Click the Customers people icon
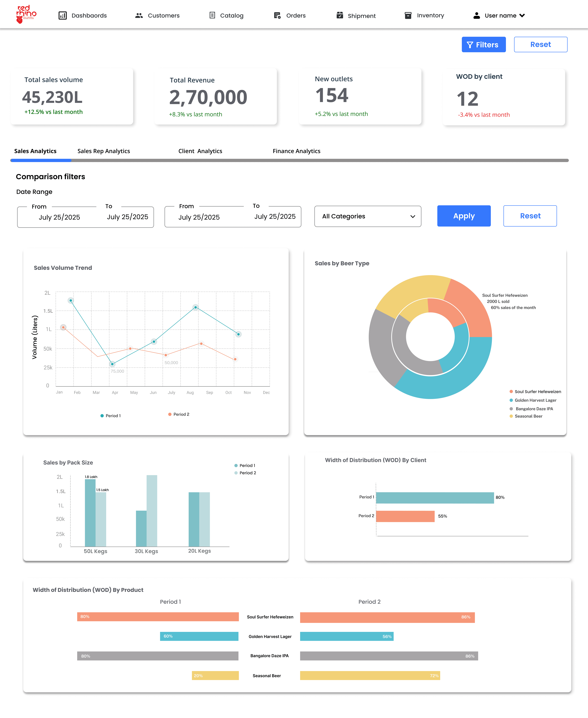Image resolution: width=588 pixels, height=718 pixels. 139,16
